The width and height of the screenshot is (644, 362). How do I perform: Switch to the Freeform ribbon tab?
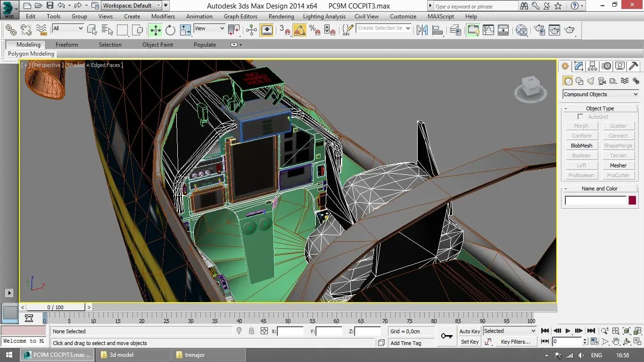67,45
